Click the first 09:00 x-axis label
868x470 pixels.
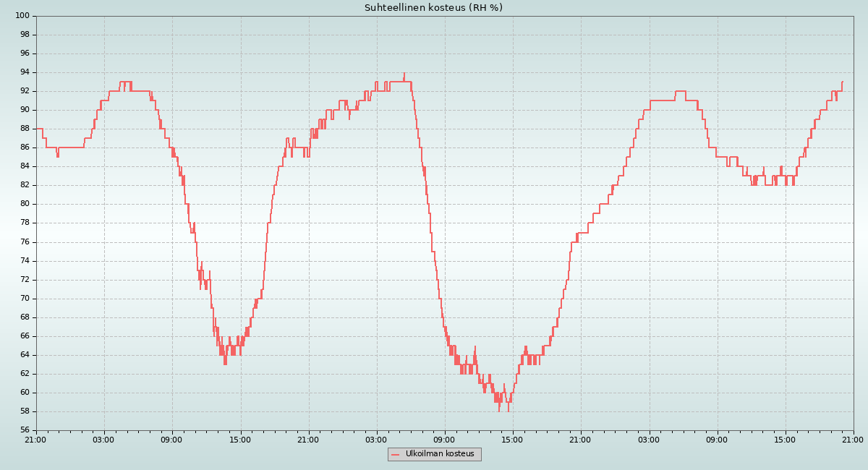(x=171, y=439)
